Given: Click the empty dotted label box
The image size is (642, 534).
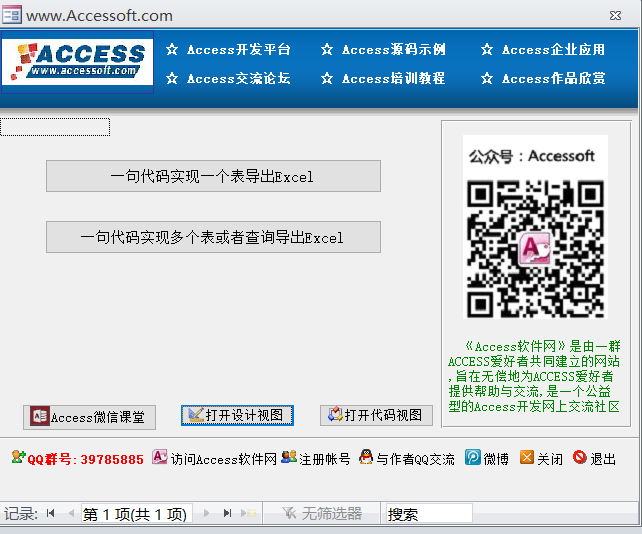Looking at the screenshot, I should click(x=55, y=127).
